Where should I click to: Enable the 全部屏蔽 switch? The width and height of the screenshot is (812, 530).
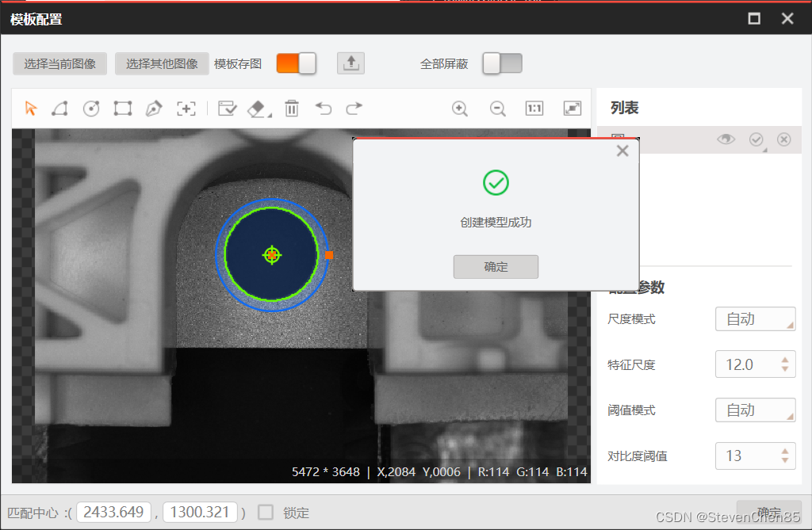tap(502, 63)
